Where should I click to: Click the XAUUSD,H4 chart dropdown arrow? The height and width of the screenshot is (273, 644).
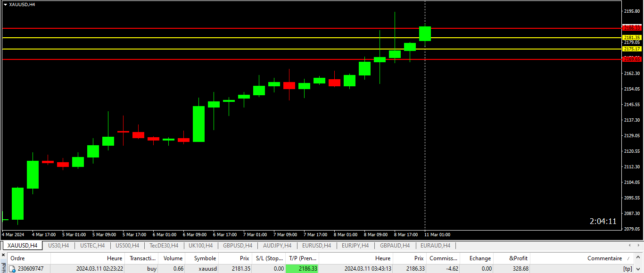pos(5,4)
